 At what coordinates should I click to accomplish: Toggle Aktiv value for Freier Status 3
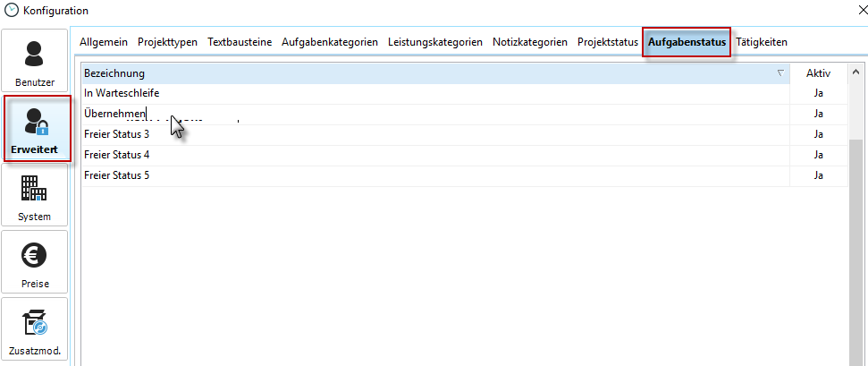(x=818, y=134)
